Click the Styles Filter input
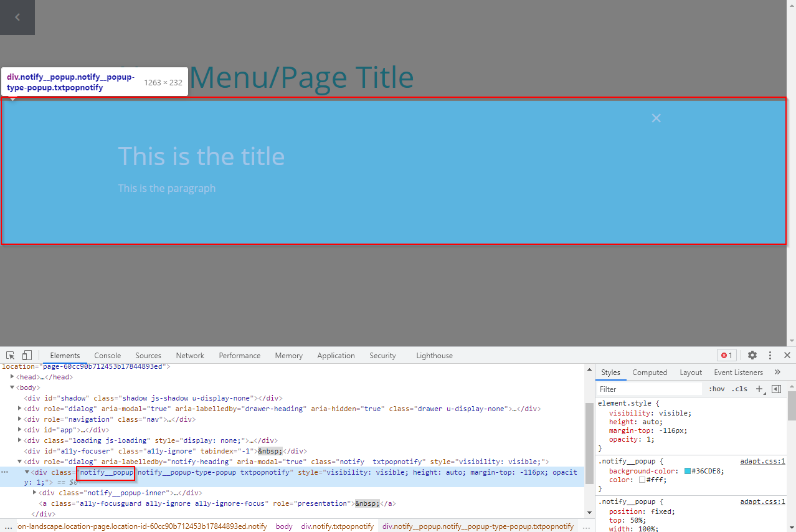 click(650, 389)
